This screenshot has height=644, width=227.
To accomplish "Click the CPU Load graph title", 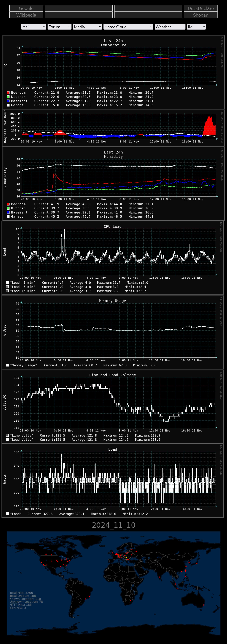I will click(x=113, y=226).
